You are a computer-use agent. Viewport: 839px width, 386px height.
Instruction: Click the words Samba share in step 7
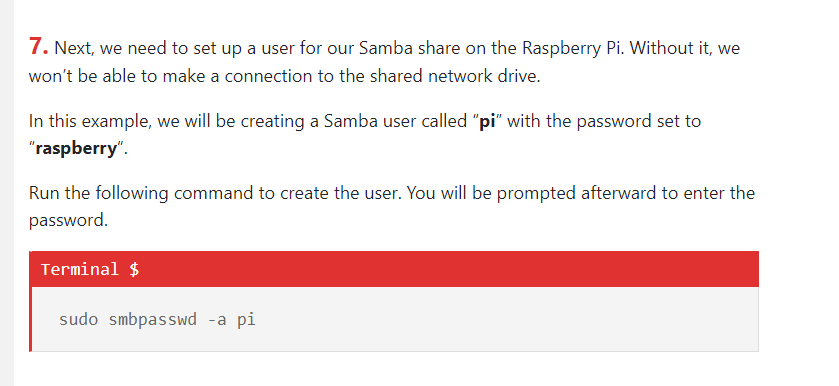410,48
